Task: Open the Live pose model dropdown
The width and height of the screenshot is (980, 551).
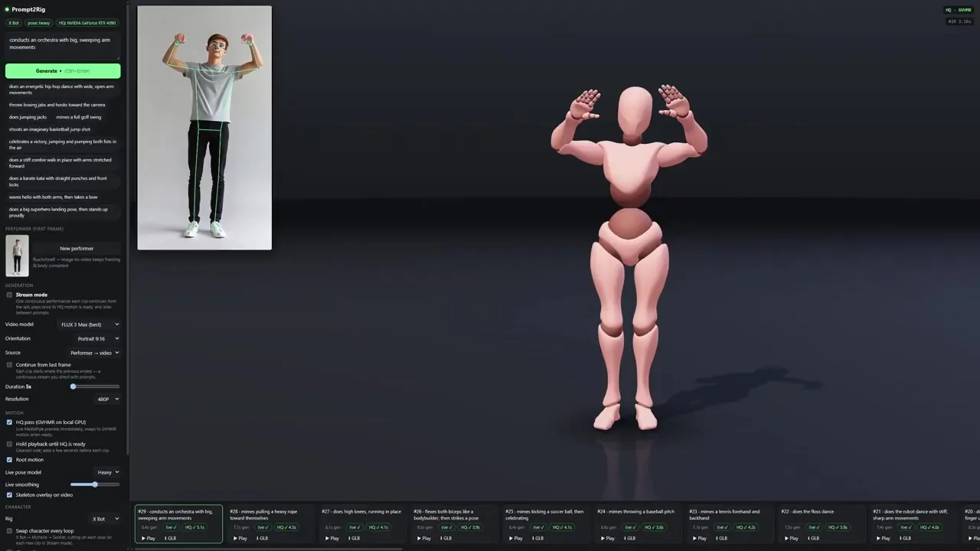Action: [106, 472]
